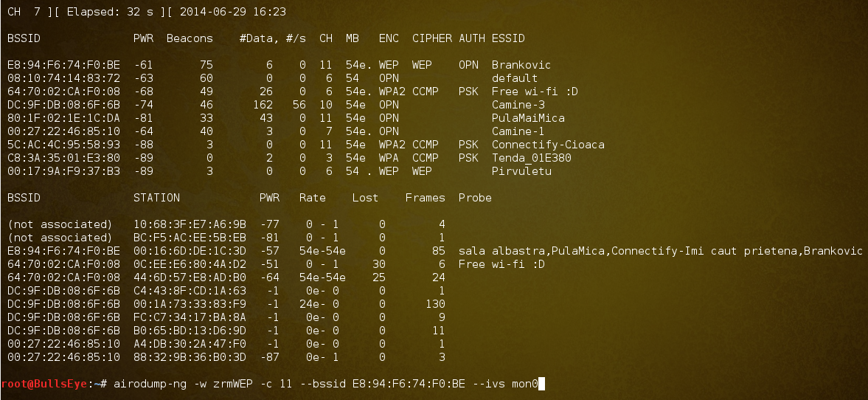Click station MAC 10:68:3F:E7:A6:9B
Viewport: 868px width, 400px height.
[190, 224]
